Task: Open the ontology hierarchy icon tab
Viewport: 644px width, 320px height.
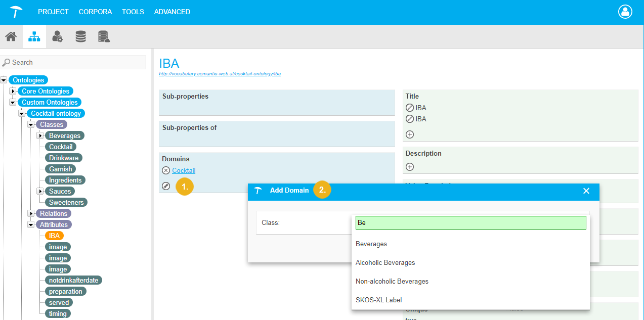Action: point(34,37)
